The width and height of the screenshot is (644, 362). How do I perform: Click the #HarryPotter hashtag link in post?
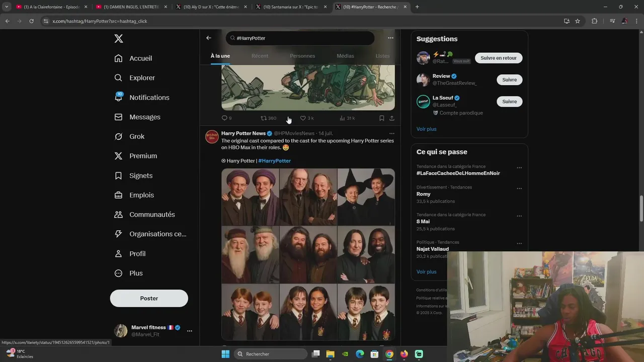point(275,161)
